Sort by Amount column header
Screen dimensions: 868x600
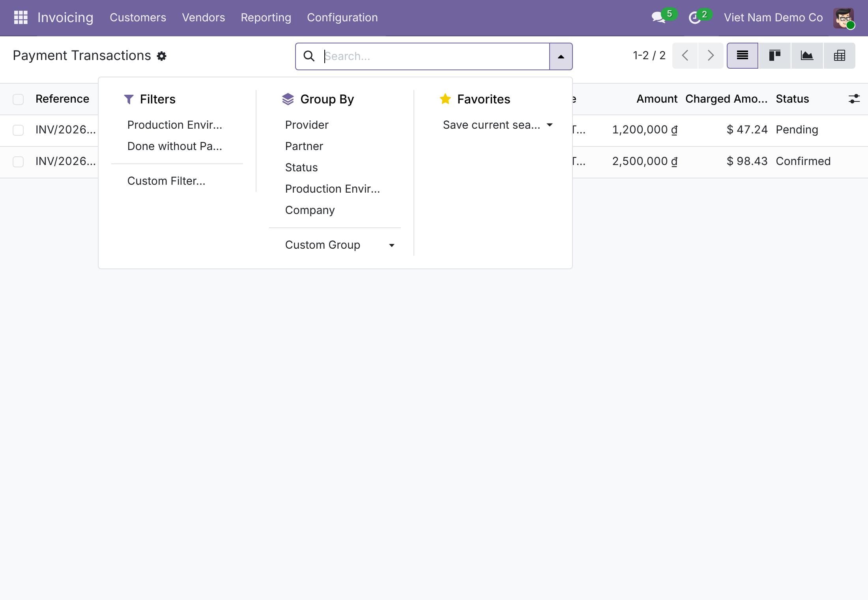pyautogui.click(x=657, y=99)
